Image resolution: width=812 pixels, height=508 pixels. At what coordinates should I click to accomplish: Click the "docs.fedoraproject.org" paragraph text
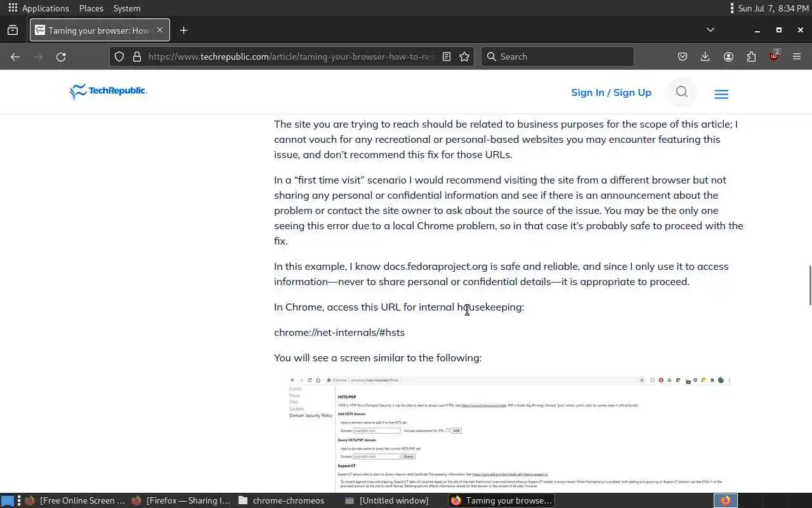pyautogui.click(x=501, y=274)
